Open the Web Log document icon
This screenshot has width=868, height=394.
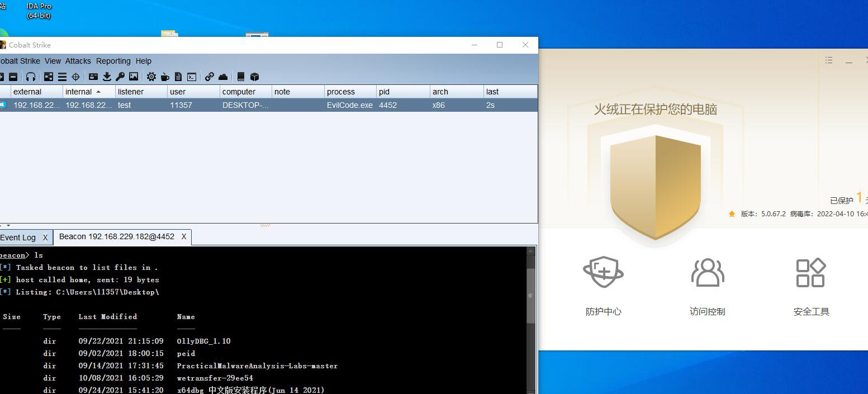pos(178,77)
